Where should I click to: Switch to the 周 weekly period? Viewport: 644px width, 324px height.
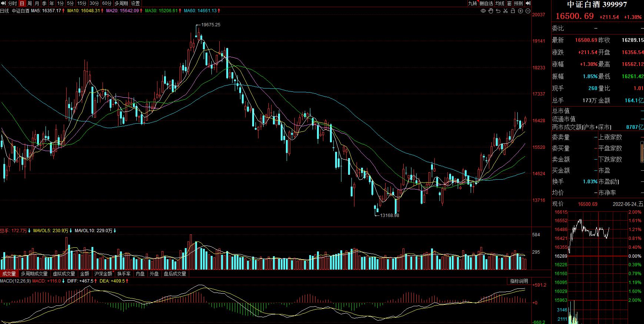coord(29,3)
